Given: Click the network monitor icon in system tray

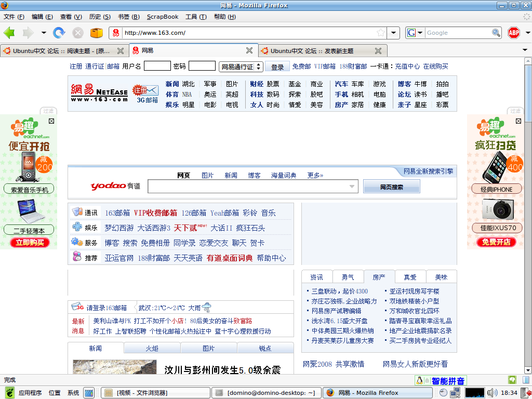Looking at the screenshot, I should tap(455, 393).
